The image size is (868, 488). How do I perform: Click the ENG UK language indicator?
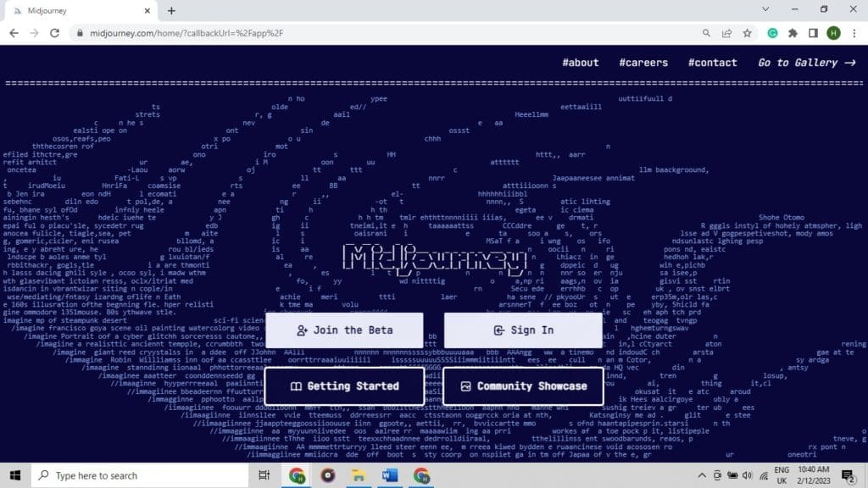[782, 475]
